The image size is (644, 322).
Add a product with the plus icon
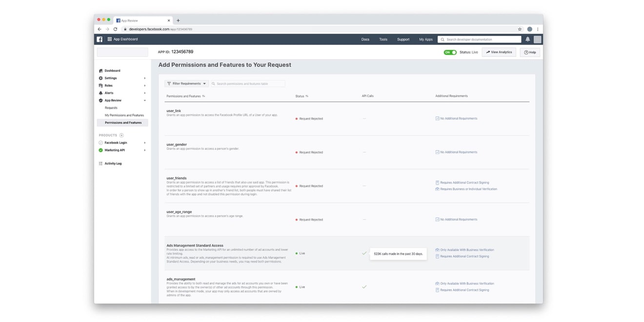[x=121, y=135]
